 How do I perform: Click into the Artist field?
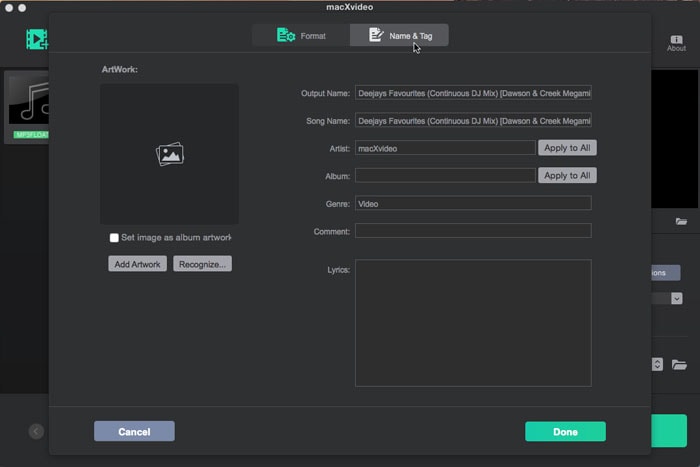(445, 148)
